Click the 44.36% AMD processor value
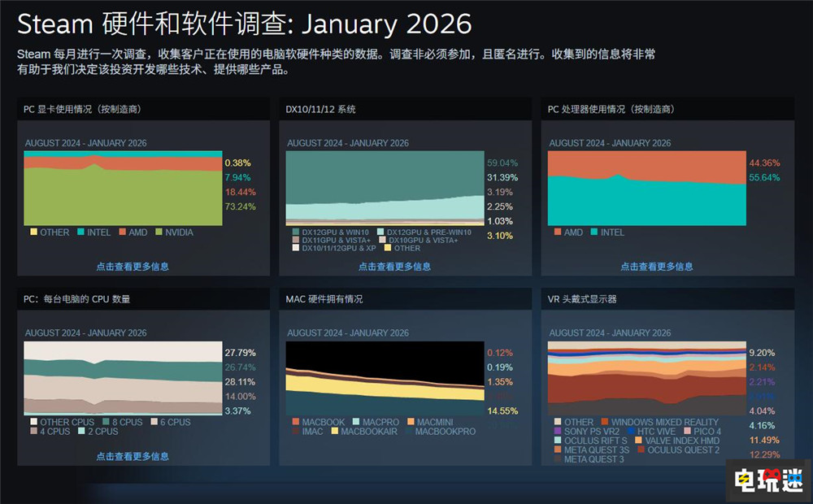The height and width of the screenshot is (504, 813). click(764, 163)
